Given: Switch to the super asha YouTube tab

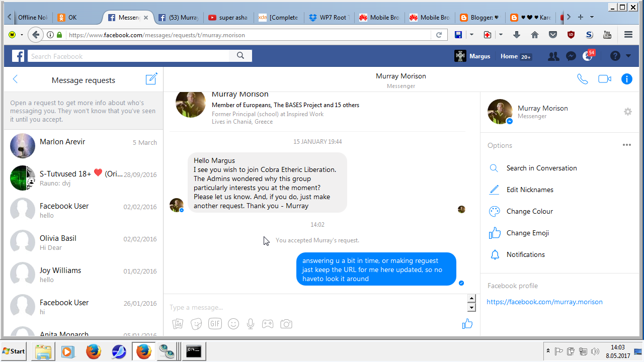Looking at the screenshot, I should tap(228, 17).
